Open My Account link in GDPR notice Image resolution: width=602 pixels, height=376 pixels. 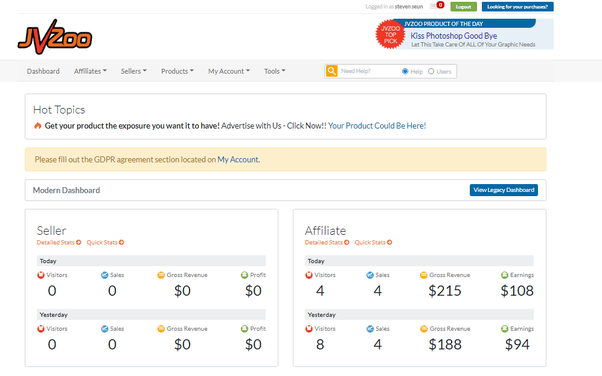tap(238, 159)
